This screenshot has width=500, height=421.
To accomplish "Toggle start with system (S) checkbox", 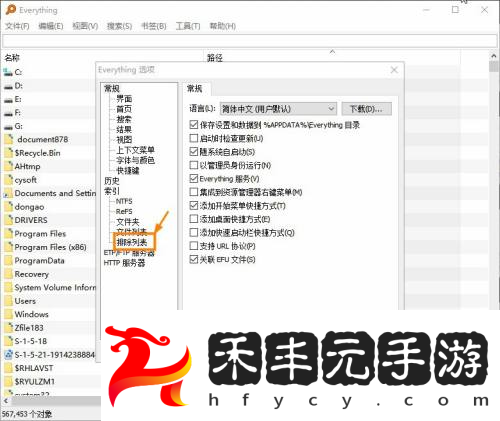I will [x=194, y=152].
